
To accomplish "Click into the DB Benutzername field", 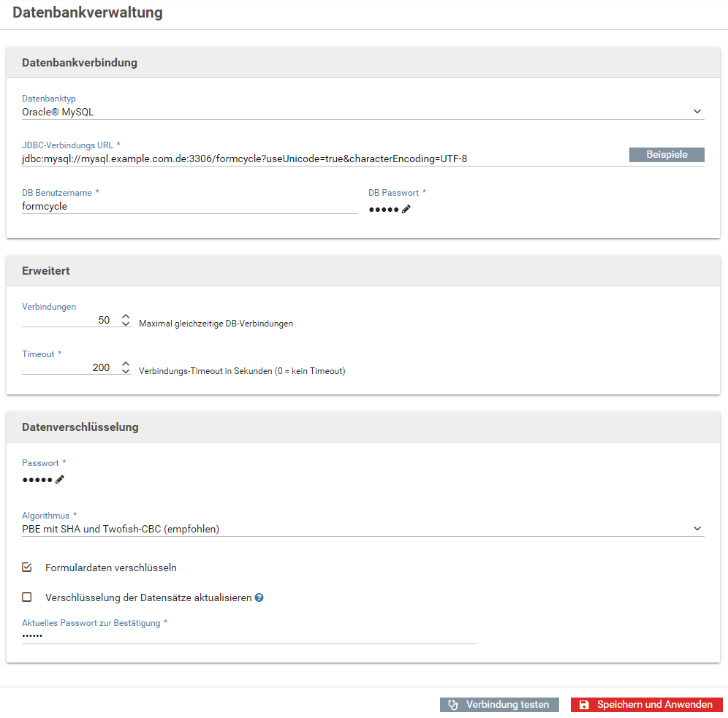I will pos(189,207).
